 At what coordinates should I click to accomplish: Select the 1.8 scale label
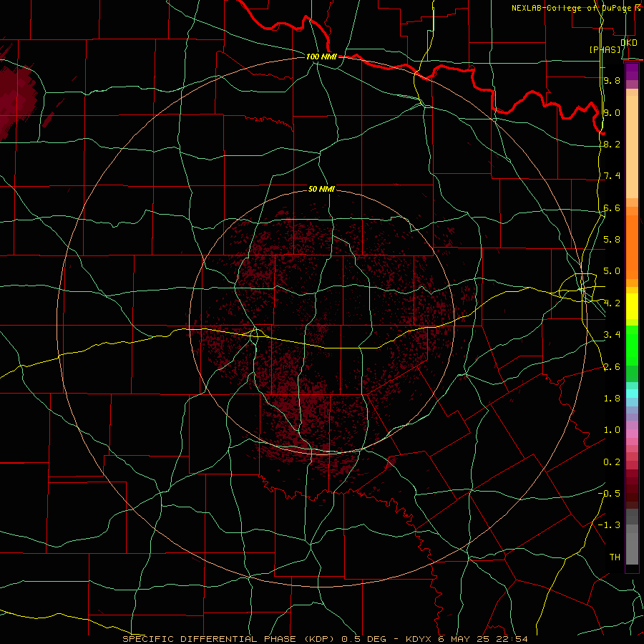[x=612, y=399]
